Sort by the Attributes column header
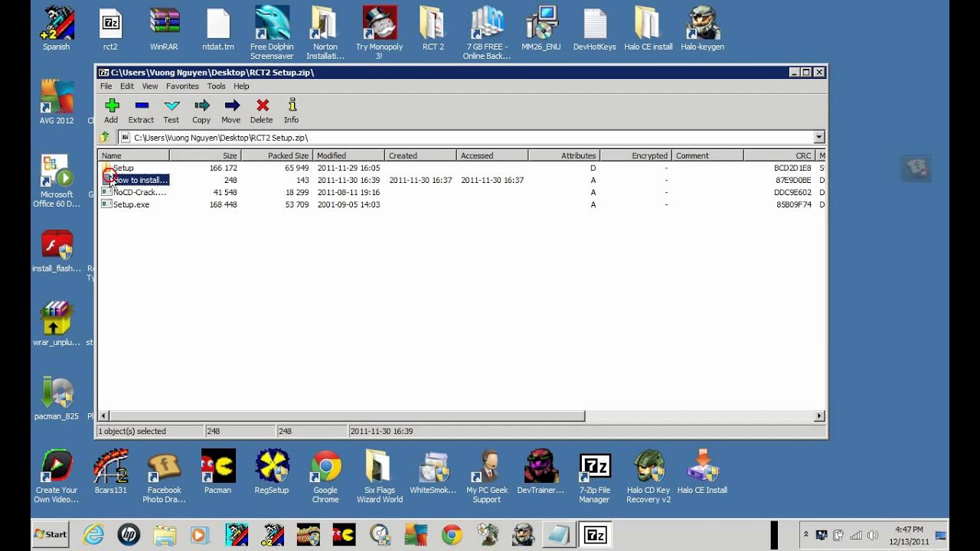This screenshot has width=980, height=551. coord(564,155)
